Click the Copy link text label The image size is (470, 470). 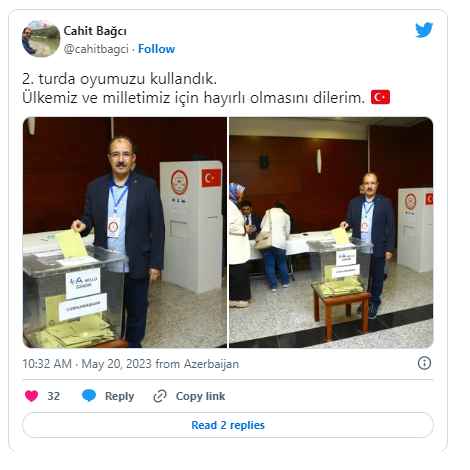tap(200, 396)
